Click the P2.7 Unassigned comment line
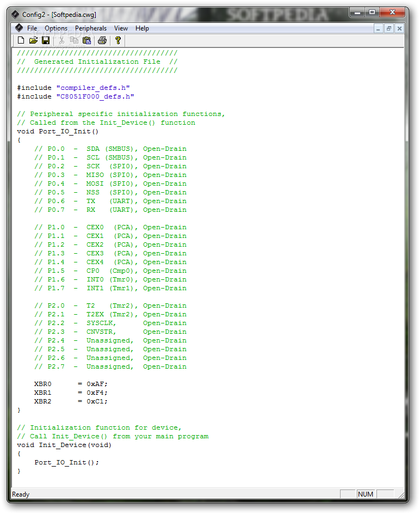The image size is (420, 514). (110, 366)
